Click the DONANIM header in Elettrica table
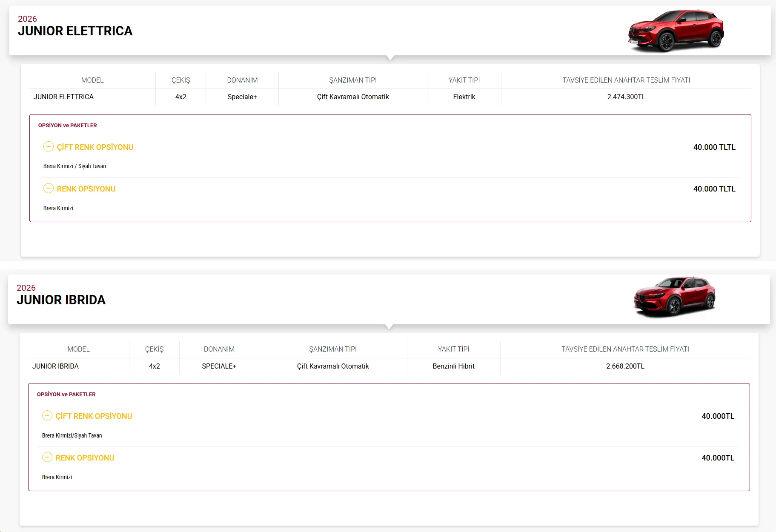Screen dimensions: 776x532 [242, 80]
